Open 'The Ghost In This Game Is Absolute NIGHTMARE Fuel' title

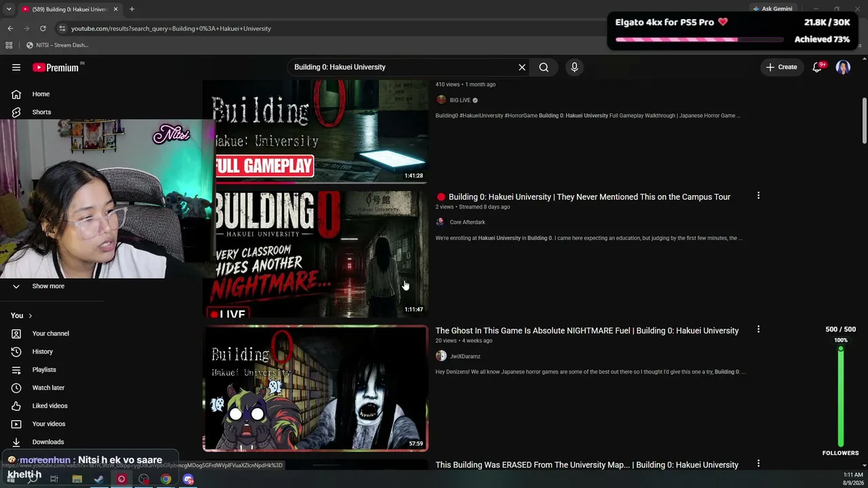[587, 331]
